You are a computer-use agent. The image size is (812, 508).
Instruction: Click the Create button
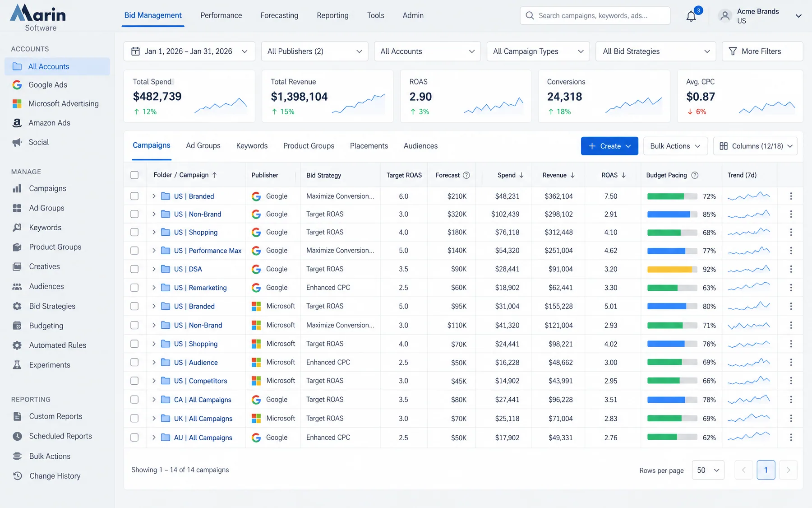609,146
